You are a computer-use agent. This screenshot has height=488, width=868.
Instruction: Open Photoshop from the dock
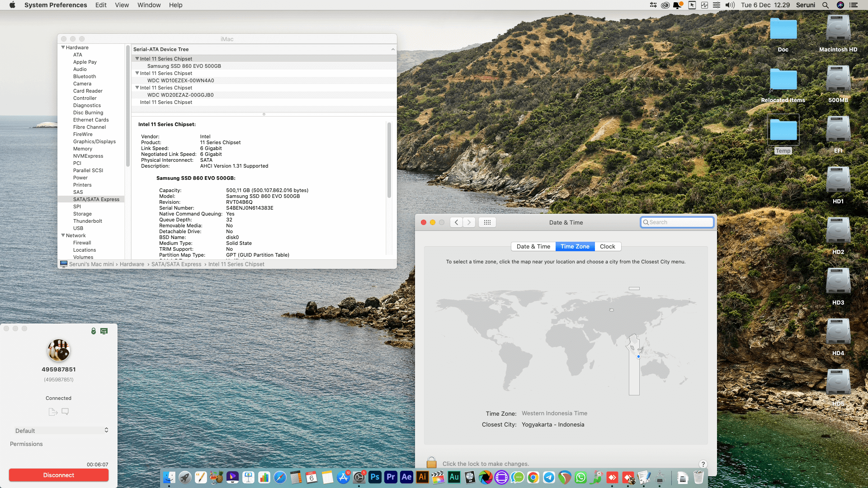click(x=375, y=477)
